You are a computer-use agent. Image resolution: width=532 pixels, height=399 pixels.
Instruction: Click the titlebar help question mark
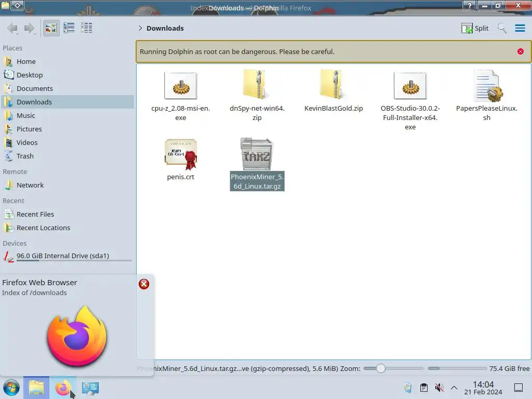pos(470,5)
